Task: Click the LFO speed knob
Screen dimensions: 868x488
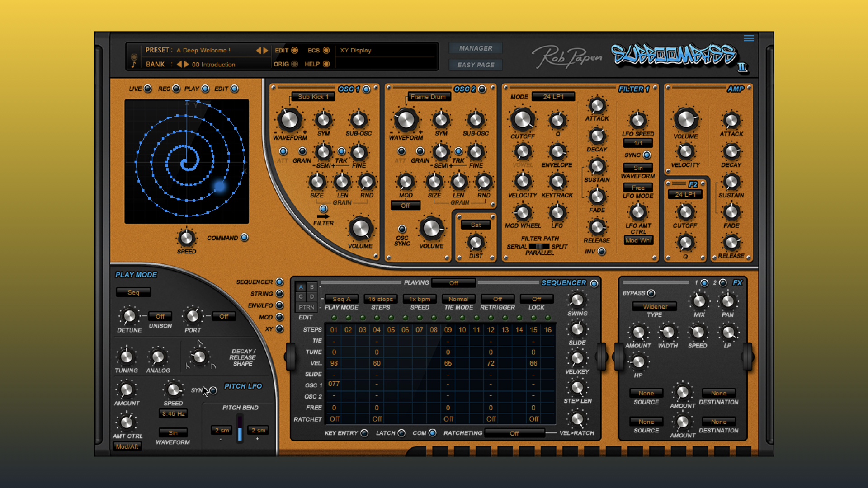Action: pos(638,120)
